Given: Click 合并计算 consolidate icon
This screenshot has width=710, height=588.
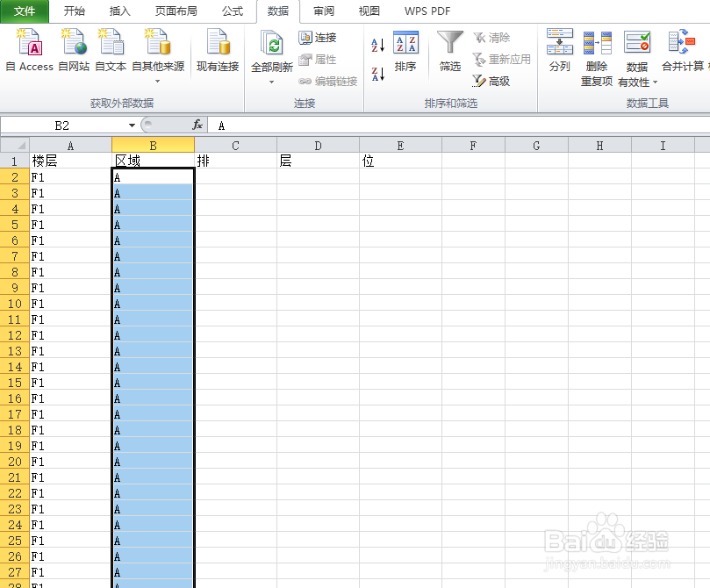Looking at the screenshot, I should tap(682, 42).
